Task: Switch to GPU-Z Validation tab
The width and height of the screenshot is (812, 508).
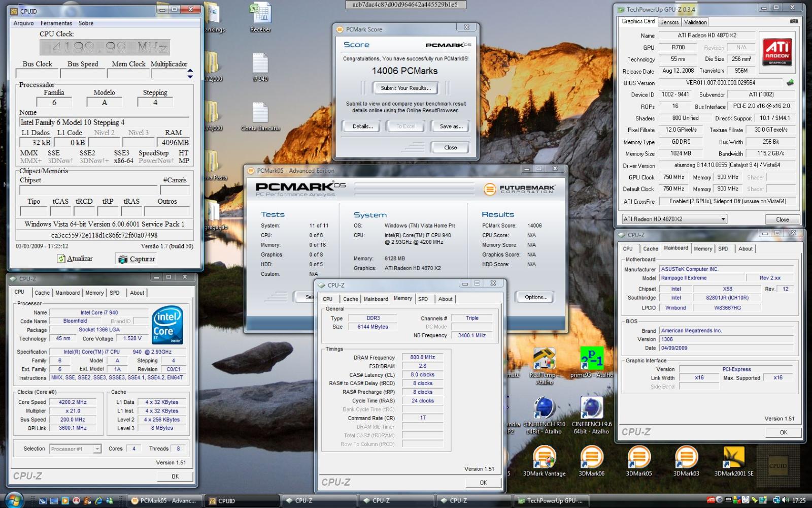Action: pyautogui.click(x=695, y=22)
